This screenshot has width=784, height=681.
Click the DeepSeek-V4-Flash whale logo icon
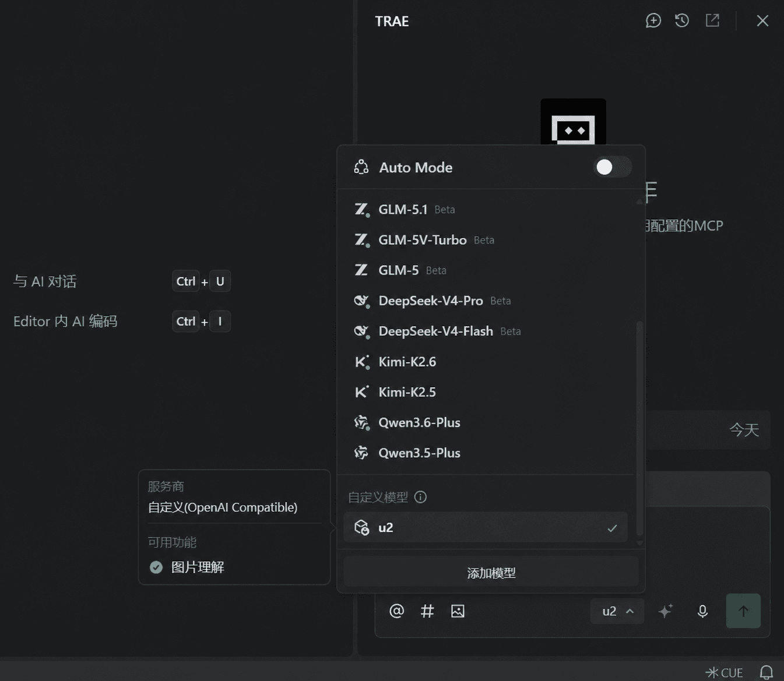pos(362,331)
